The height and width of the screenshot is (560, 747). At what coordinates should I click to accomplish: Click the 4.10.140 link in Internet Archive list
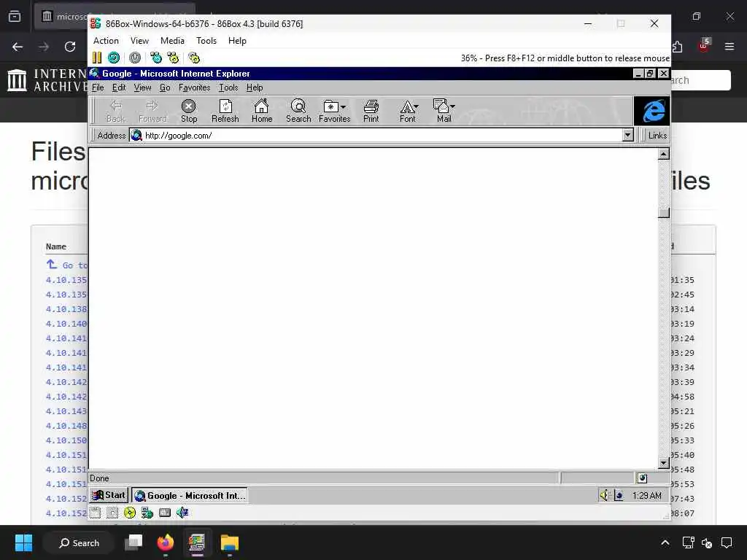pyautogui.click(x=66, y=324)
